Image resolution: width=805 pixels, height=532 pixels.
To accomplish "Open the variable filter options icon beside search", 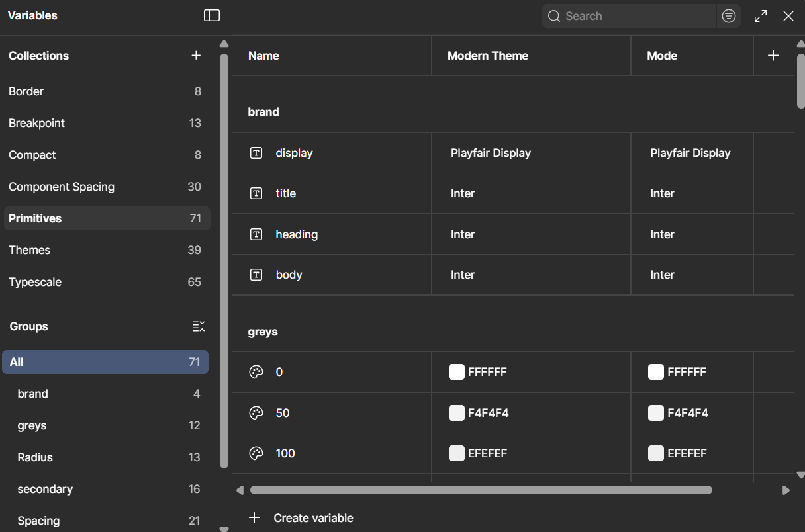I will (x=729, y=15).
